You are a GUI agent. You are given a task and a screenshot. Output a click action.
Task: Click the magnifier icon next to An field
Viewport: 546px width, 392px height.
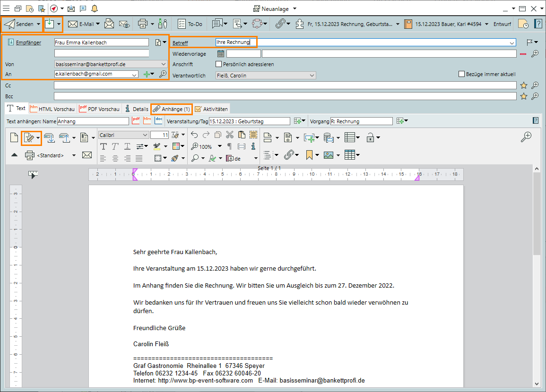tap(163, 74)
